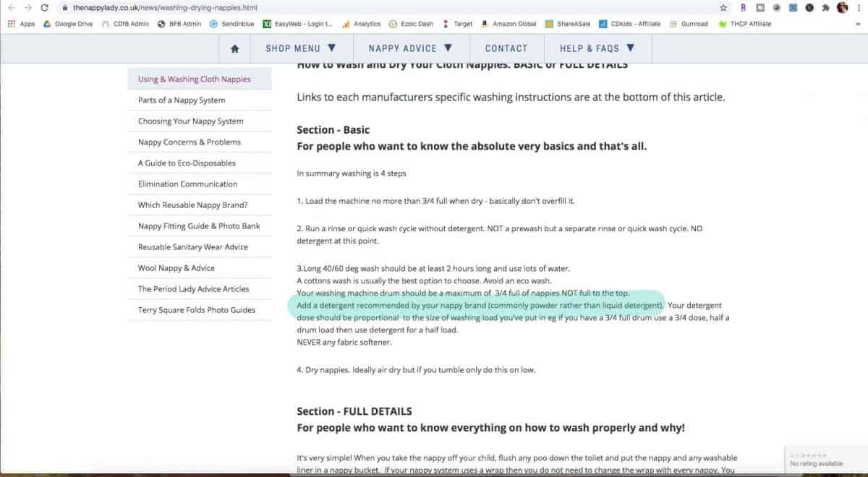This screenshot has height=477, width=868.
Task: Open the Chrome extensions puzzle icon
Action: (x=825, y=8)
